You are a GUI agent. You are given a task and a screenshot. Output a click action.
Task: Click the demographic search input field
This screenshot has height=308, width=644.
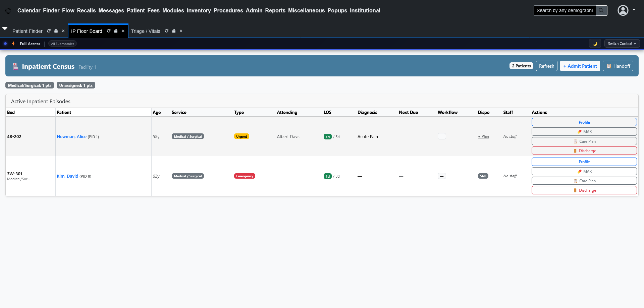(x=565, y=10)
